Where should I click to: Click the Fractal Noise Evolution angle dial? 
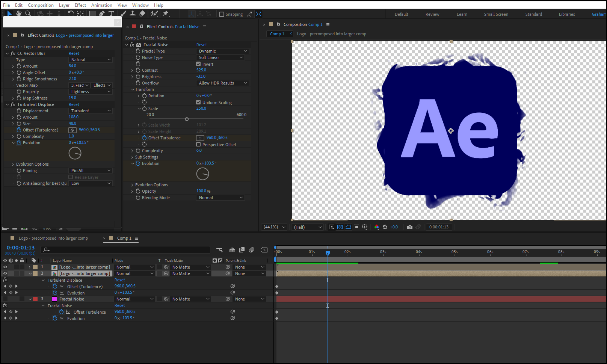click(203, 174)
